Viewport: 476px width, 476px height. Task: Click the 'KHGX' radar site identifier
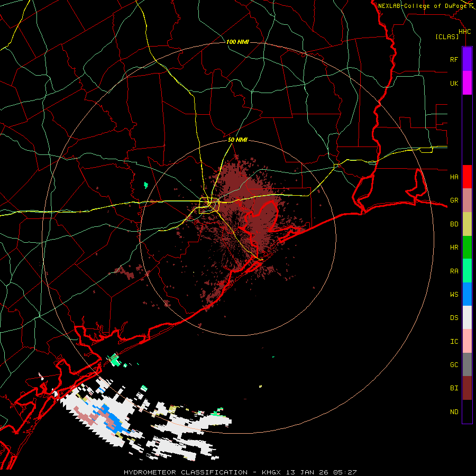[x=273, y=472]
